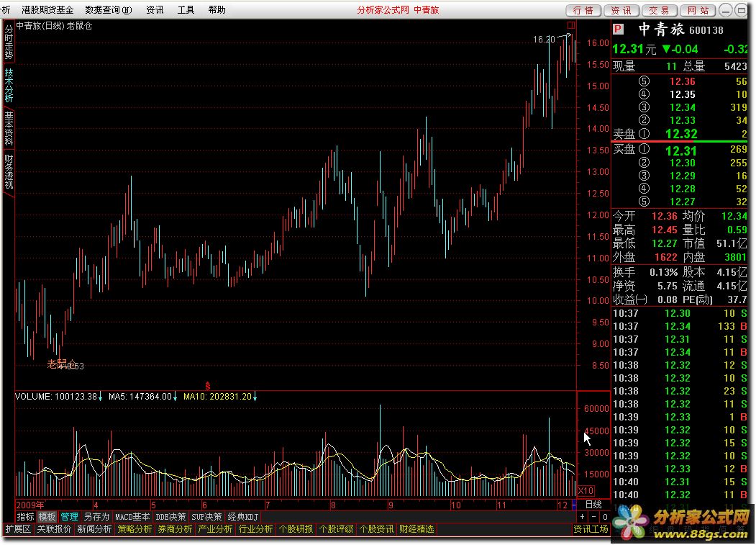
Task: Click the 资讯工场 button at bottom right
Action: coord(591,529)
